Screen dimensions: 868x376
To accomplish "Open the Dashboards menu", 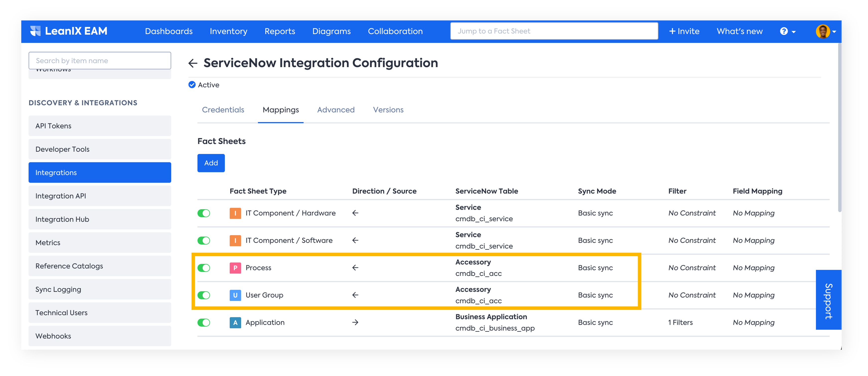I will pos(169,31).
